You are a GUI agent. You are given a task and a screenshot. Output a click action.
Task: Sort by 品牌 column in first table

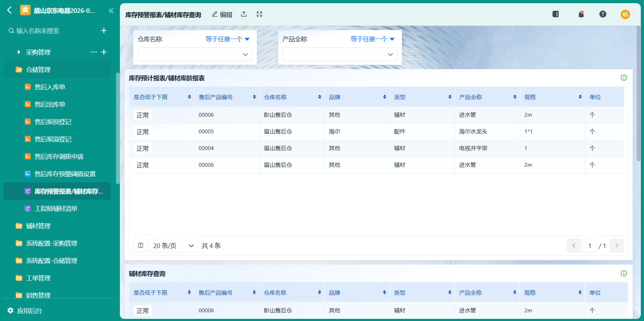pos(385,97)
